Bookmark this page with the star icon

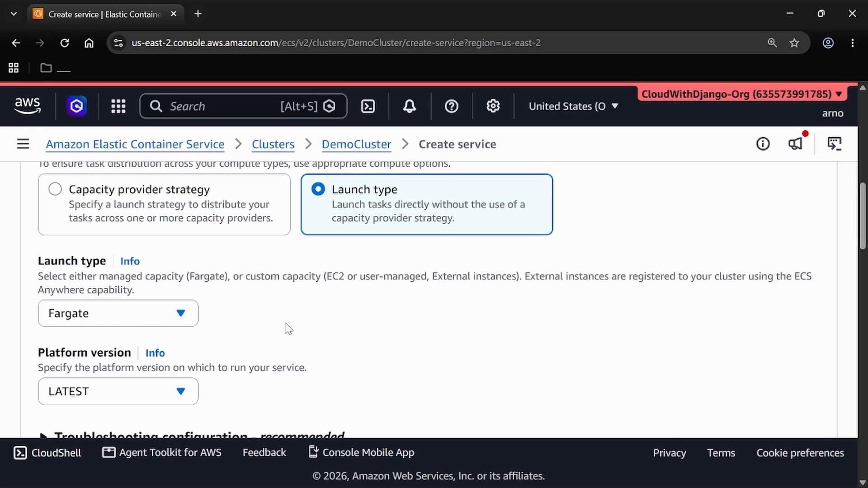(794, 43)
